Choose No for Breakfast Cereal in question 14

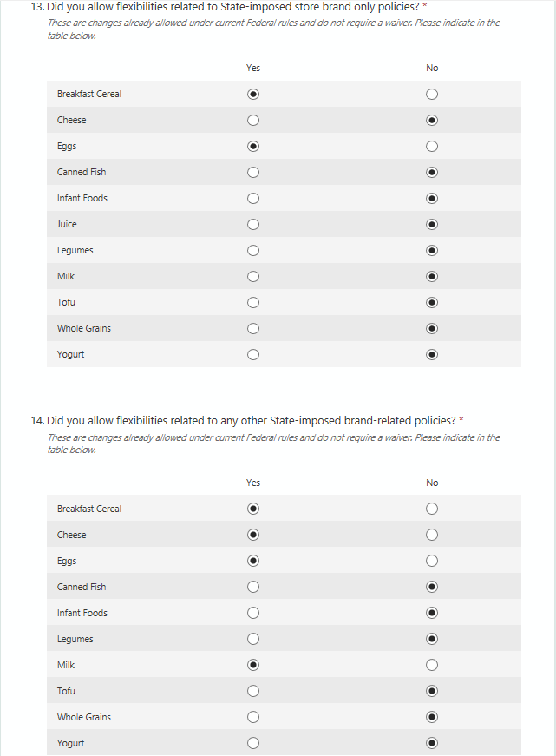432,509
